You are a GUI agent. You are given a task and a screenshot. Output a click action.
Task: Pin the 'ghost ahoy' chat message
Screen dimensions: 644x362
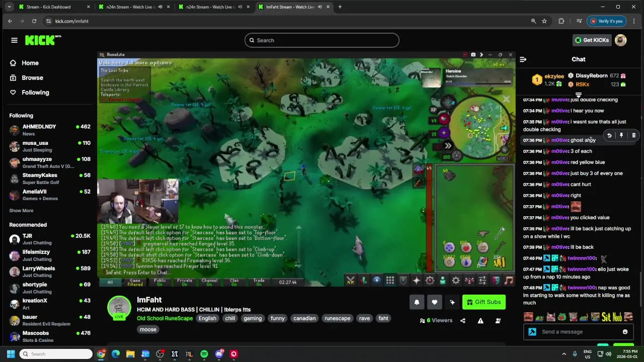click(621, 135)
